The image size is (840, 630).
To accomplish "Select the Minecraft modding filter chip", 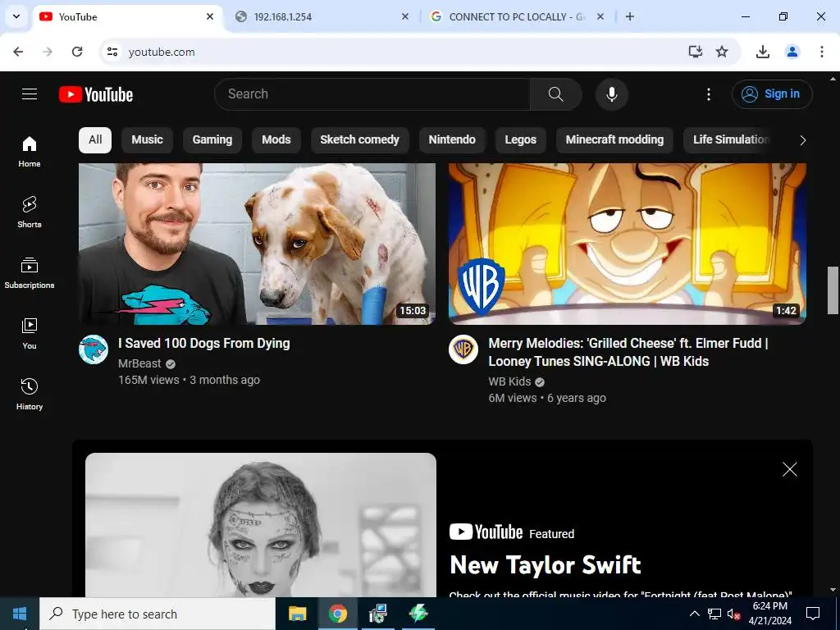I will (x=614, y=139).
